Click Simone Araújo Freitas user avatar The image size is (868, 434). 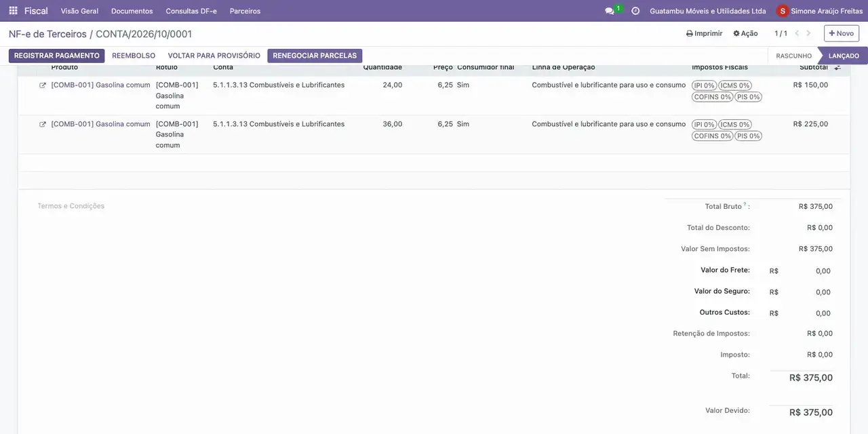tap(783, 11)
